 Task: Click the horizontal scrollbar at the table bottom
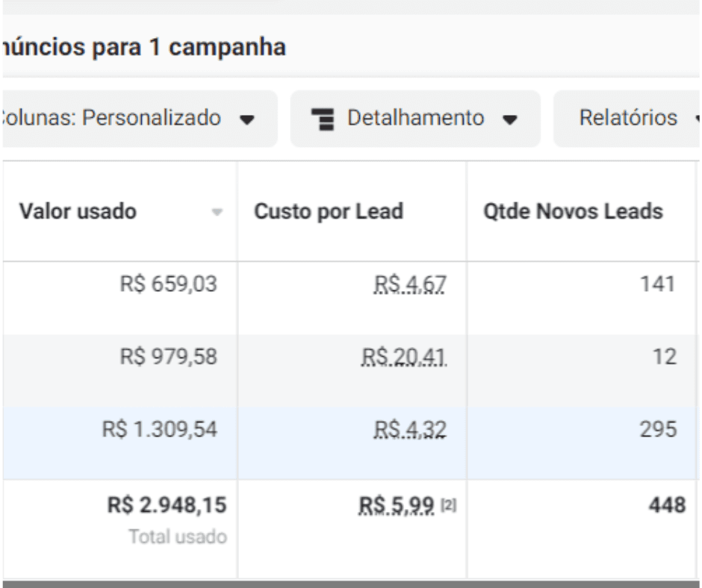351,584
